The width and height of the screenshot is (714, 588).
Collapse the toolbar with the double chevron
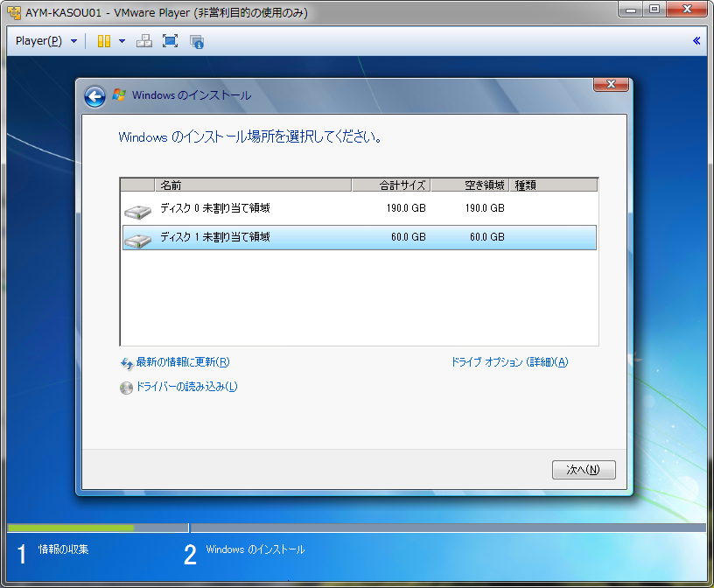pyautogui.click(x=696, y=40)
